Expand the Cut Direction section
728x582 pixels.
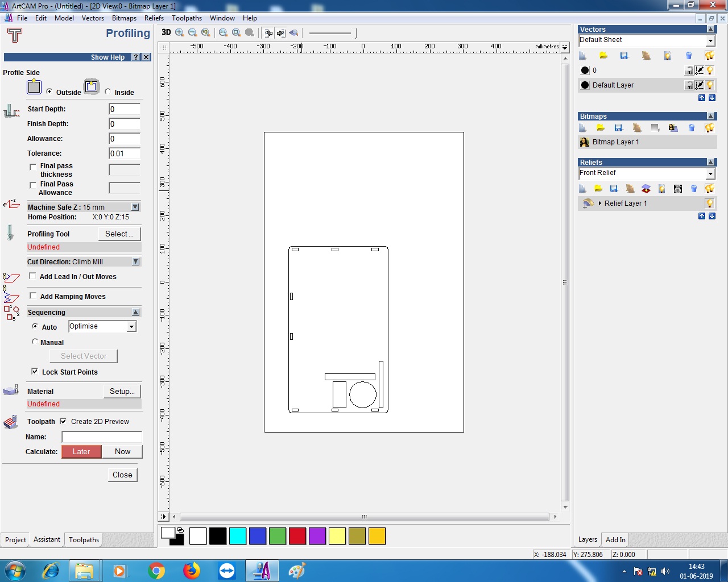click(x=135, y=262)
